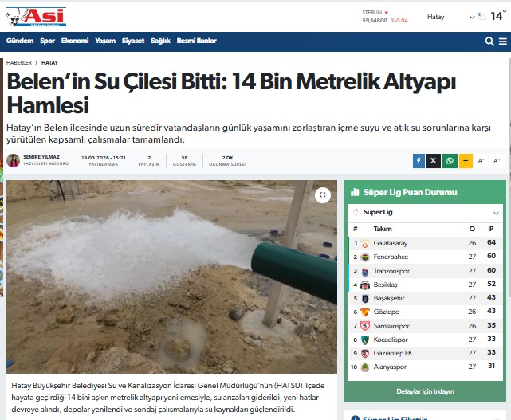The height and width of the screenshot is (420, 511).
Task: Click the yellow plus share button
Action: coord(466,161)
